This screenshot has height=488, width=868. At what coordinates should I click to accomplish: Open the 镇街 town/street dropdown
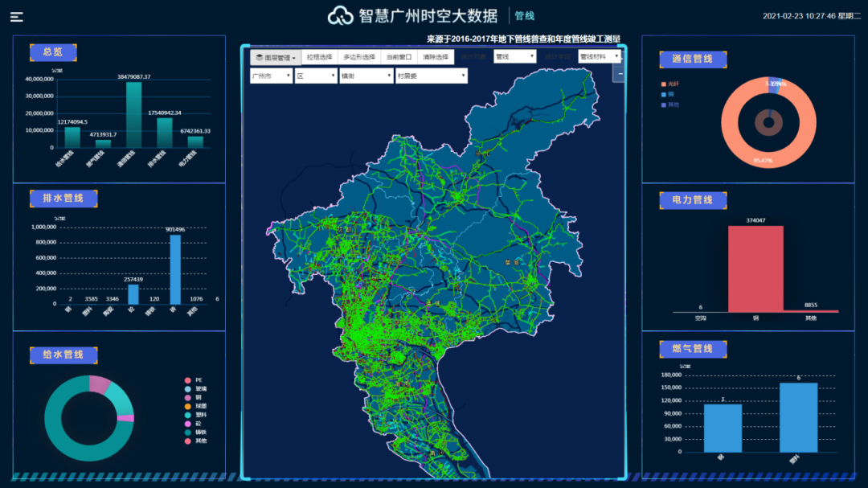pos(364,76)
